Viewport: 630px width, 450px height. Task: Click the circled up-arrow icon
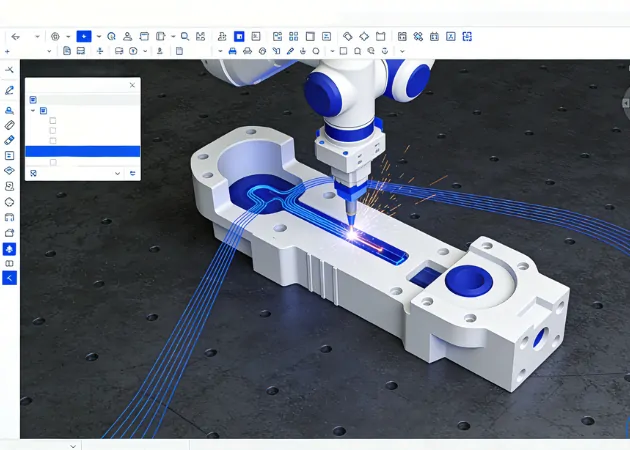[x=133, y=51]
